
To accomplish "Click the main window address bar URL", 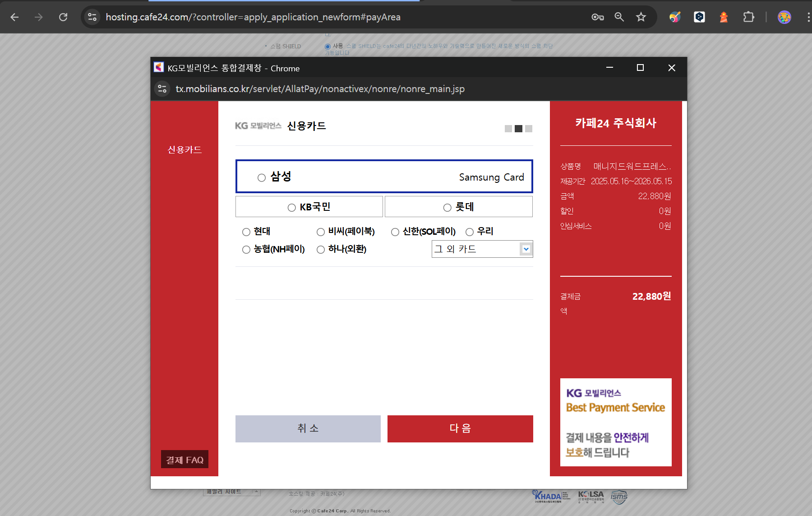I will pyautogui.click(x=253, y=17).
